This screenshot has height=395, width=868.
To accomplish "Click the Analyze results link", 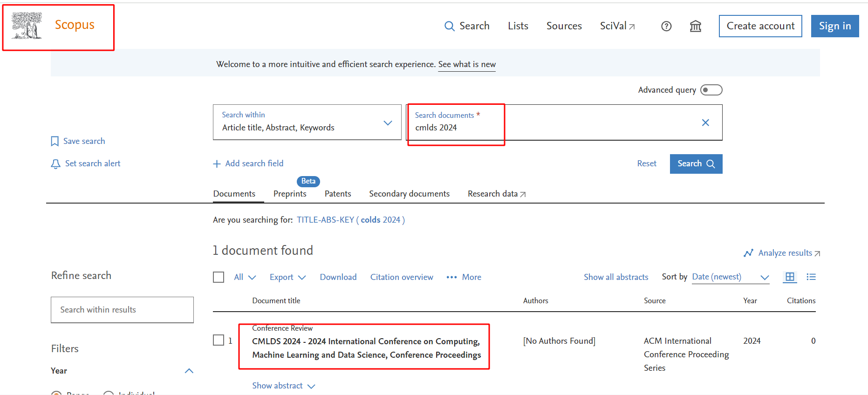I will click(x=785, y=253).
